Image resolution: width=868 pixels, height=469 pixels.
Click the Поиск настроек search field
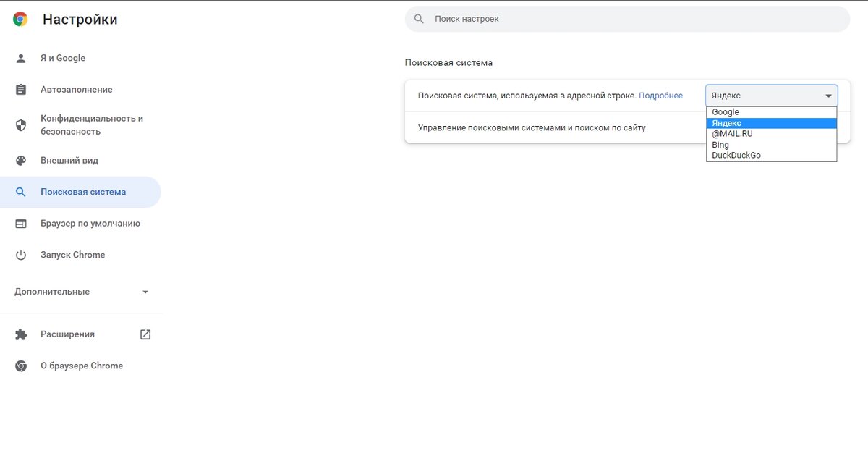coord(627,19)
